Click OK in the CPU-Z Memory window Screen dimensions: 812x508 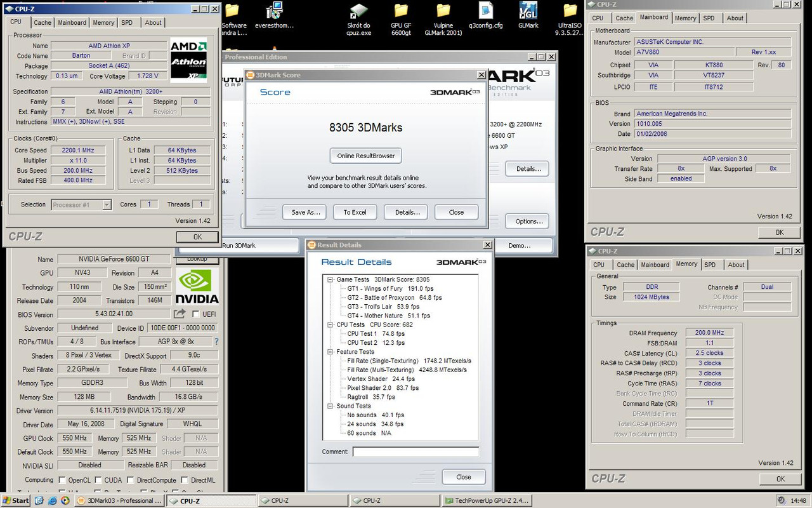(x=780, y=479)
